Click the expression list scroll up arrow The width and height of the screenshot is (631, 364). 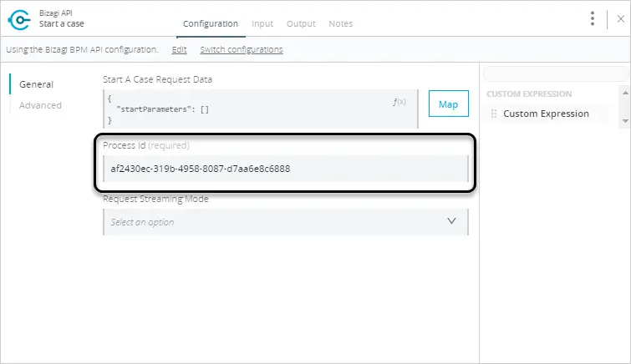tap(625, 93)
